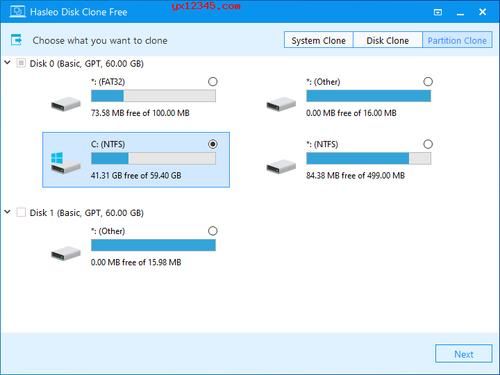This screenshot has width=500, height=375.
Task: Tick the Disk 1 checkbox
Action: pyautogui.click(x=21, y=212)
